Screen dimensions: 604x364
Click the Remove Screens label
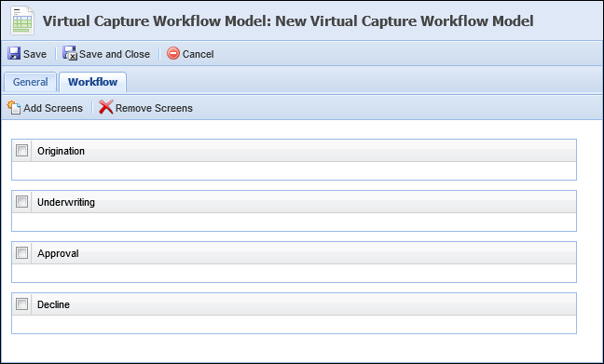coord(154,108)
